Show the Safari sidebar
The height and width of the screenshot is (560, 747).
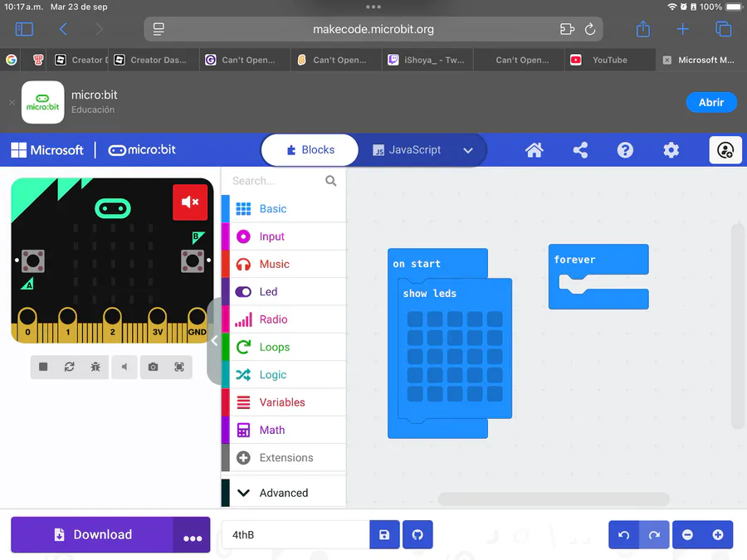[24, 29]
